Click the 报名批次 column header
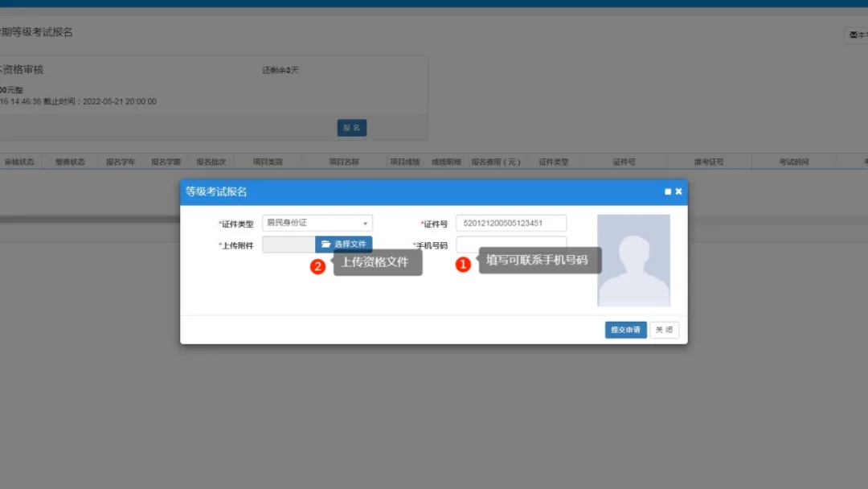 [x=211, y=162]
